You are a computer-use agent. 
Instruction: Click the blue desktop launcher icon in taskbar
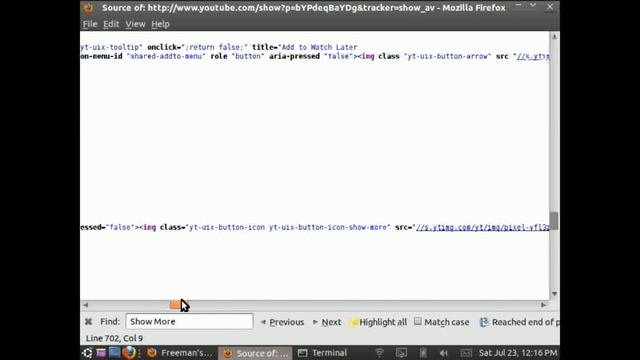(114, 353)
